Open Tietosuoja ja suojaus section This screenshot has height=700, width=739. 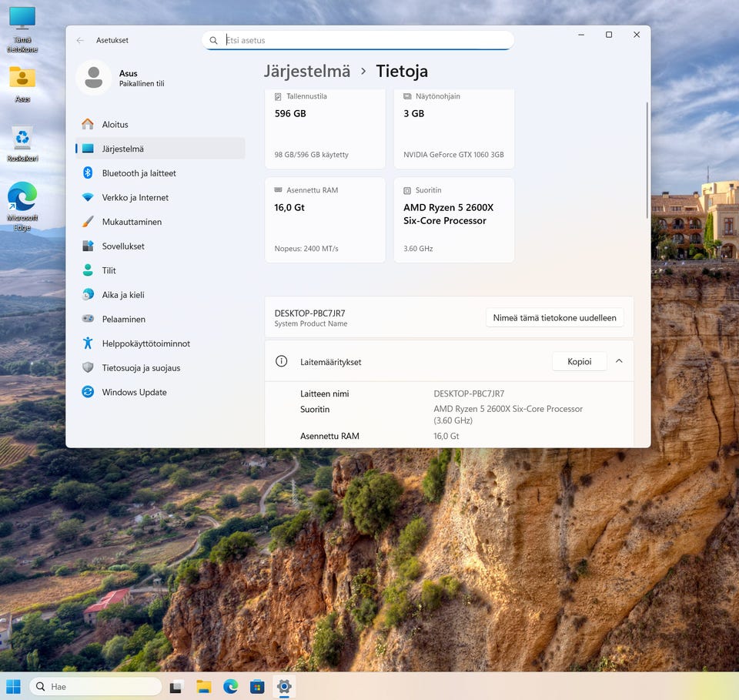[160, 367]
